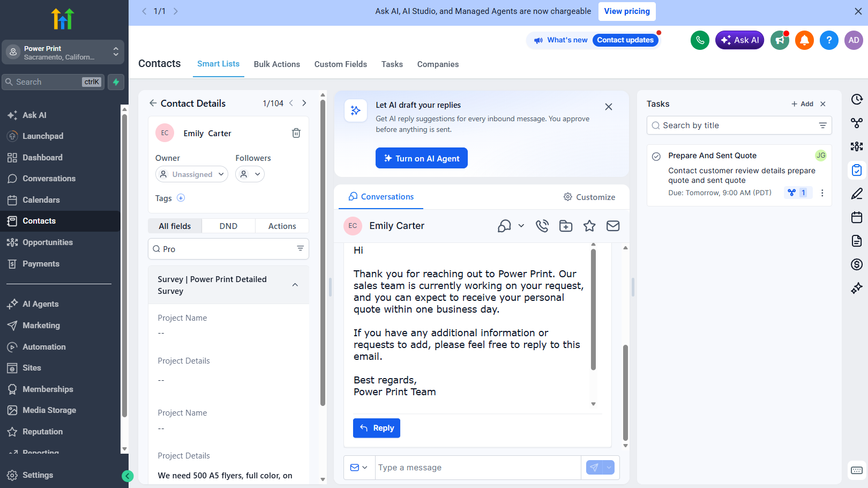Click the green lightning quick-action icon

click(x=116, y=82)
